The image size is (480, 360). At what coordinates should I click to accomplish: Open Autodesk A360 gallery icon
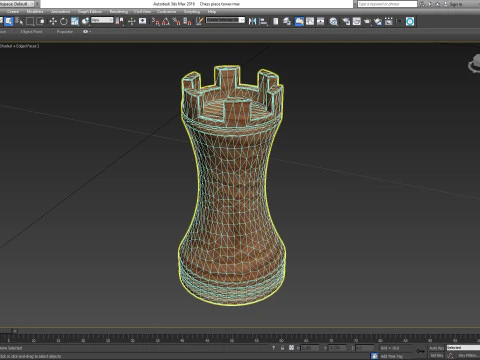click(389, 21)
